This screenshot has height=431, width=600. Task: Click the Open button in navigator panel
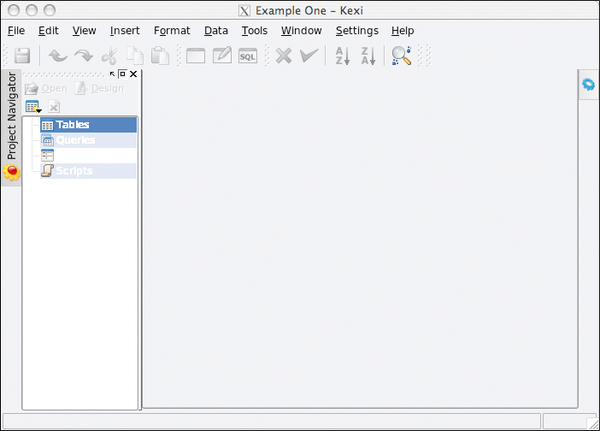[x=46, y=89]
